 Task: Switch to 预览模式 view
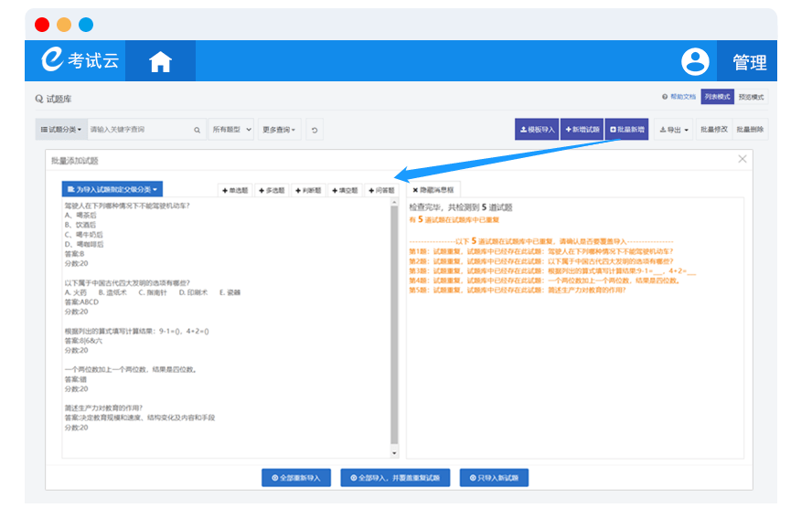pos(751,97)
